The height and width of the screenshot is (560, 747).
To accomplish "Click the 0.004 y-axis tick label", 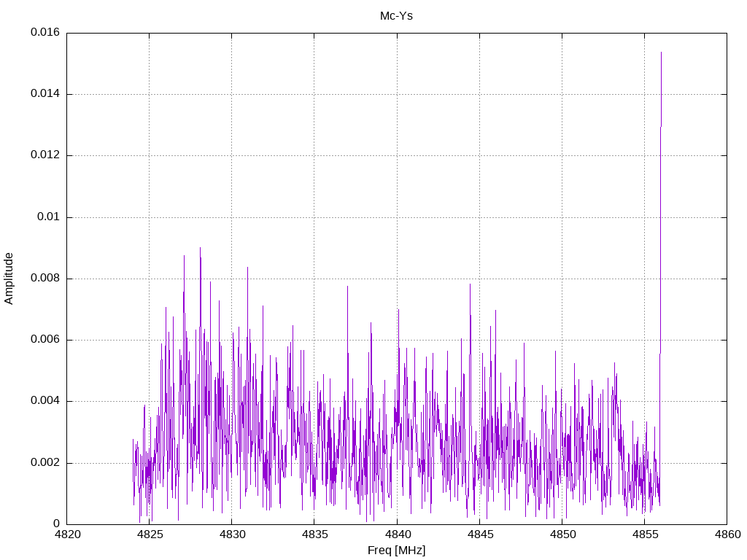I will point(45,401).
